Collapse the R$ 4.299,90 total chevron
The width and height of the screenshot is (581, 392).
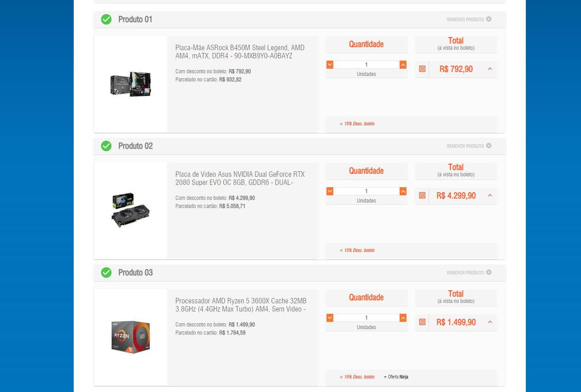point(490,196)
